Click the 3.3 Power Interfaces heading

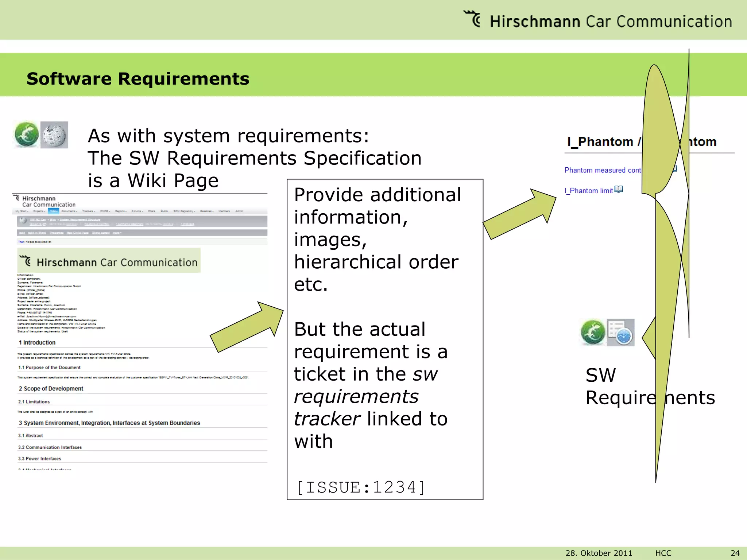coord(40,458)
